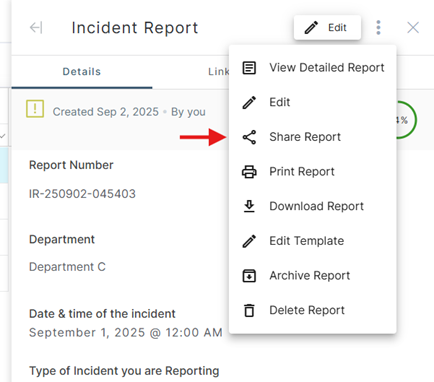Select Download Report menu entry
Viewport: 434px width, 382px height.
pos(313,206)
